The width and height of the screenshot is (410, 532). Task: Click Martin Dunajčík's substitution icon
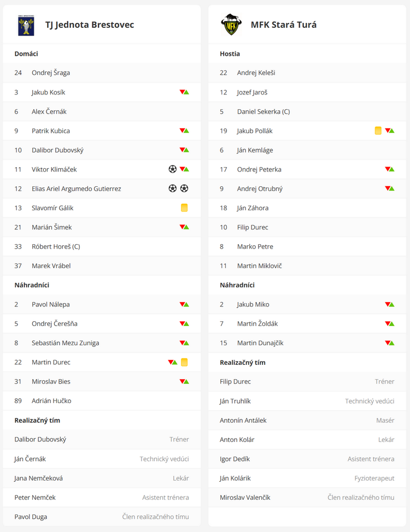tap(390, 343)
